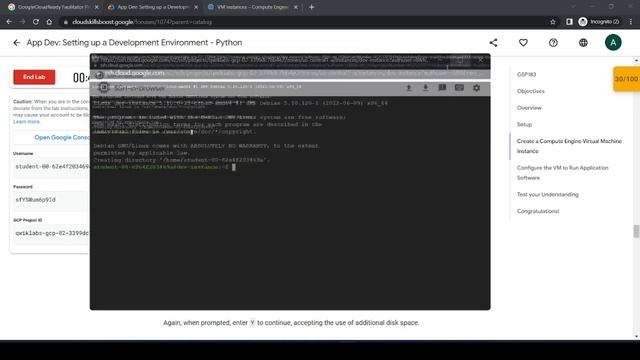Open a new browser tab

pyautogui.click(x=311, y=7)
